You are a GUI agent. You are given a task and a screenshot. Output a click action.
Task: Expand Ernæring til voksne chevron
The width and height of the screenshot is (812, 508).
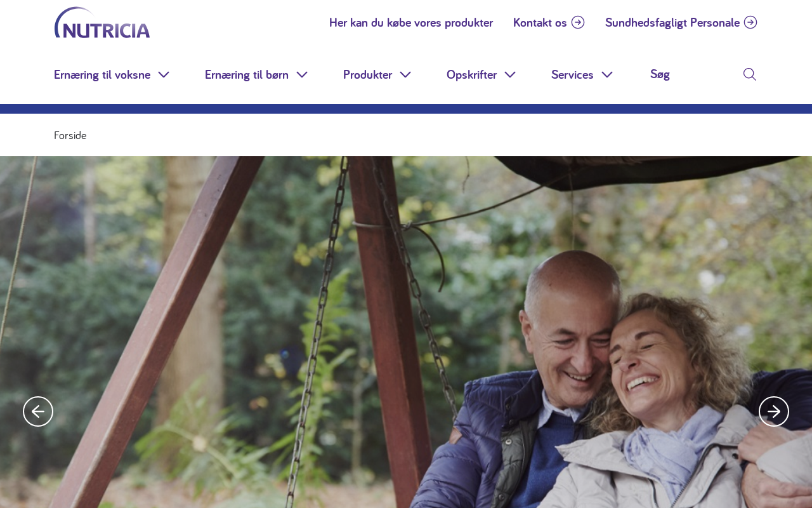click(164, 74)
